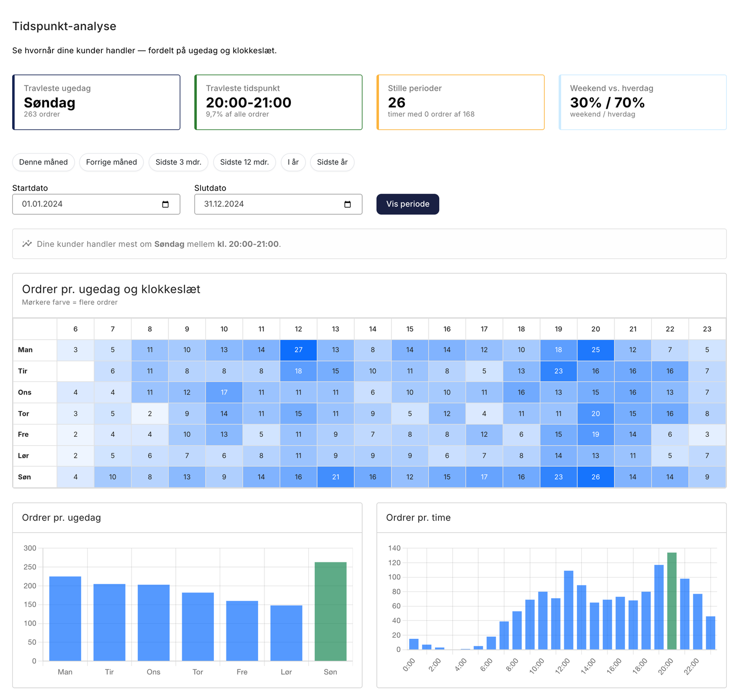Image resolution: width=739 pixels, height=700 pixels.
Task: Click the Saturday 19 o'clock cell showing 14
Action: pos(558,456)
